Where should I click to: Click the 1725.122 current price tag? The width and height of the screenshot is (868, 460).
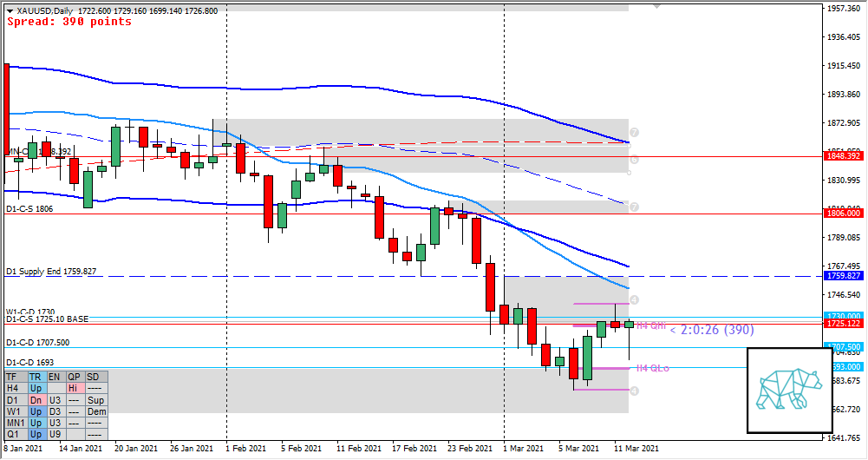tap(843, 324)
